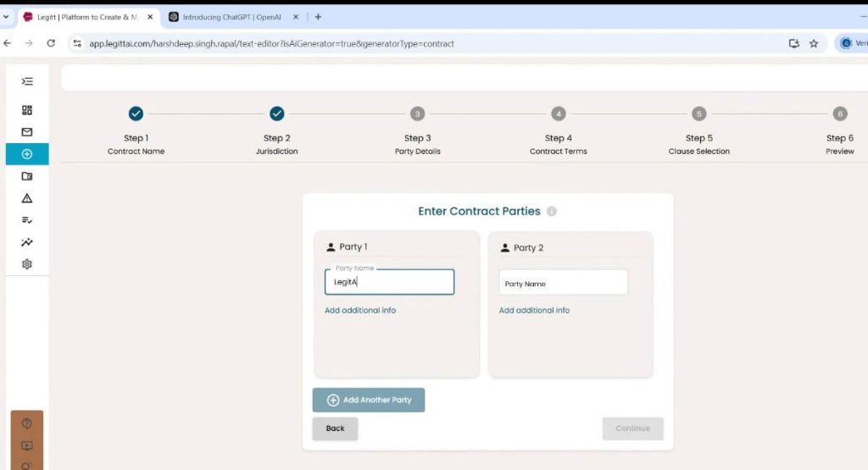The width and height of the screenshot is (868, 470).
Task: Click Add additional info under Party 1
Action: [x=360, y=310]
